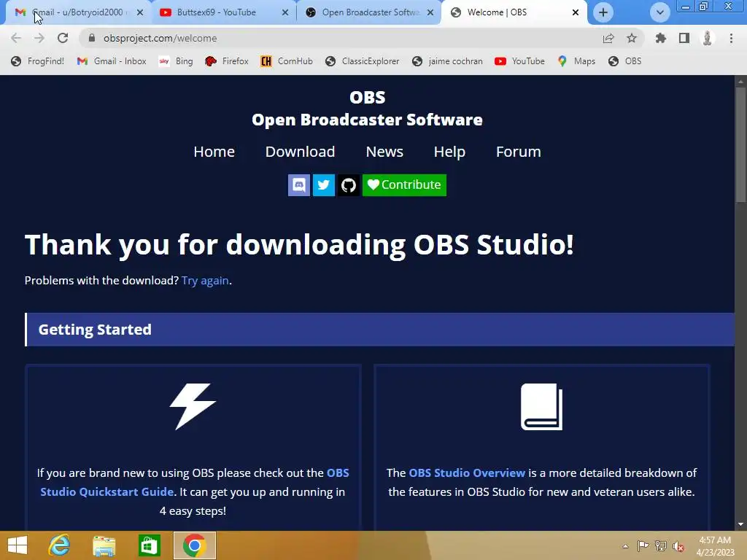Switch to the YouTube browser tab
747x560 pixels.
pos(217,12)
